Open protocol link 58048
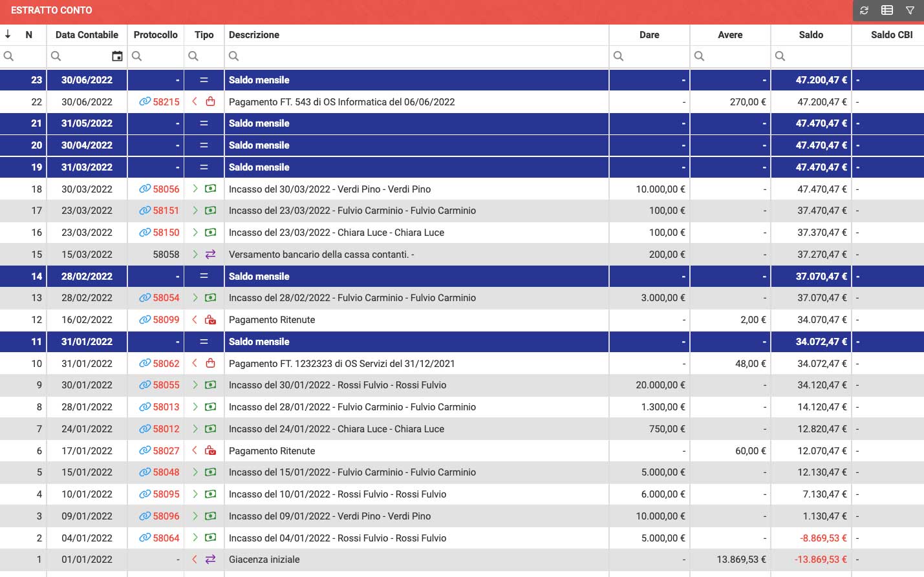 click(166, 472)
